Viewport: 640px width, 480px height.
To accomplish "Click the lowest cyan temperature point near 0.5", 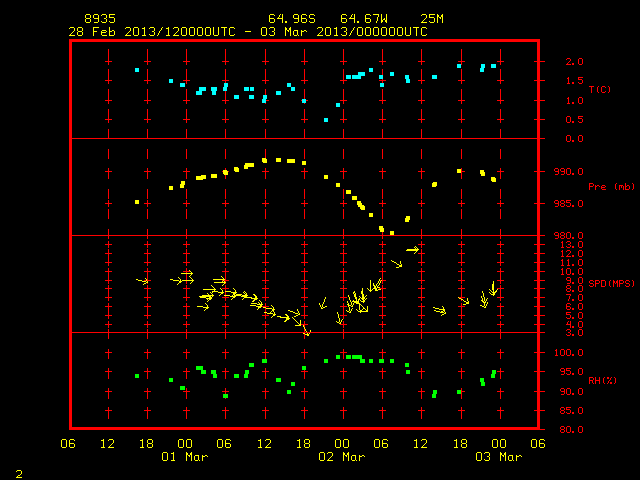I will [326, 120].
